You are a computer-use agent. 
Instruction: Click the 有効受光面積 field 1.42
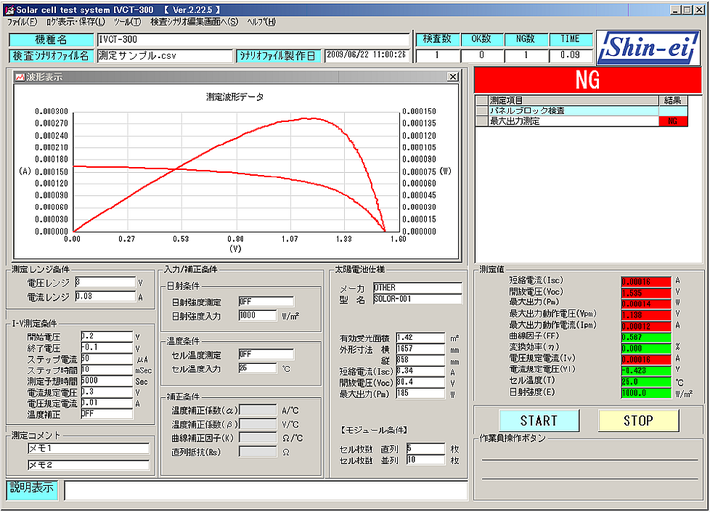click(x=420, y=338)
